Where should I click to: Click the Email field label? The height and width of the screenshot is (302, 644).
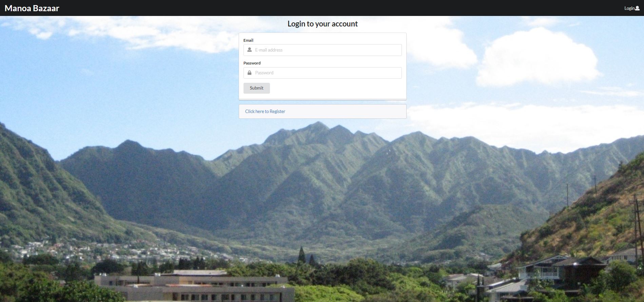click(x=248, y=40)
